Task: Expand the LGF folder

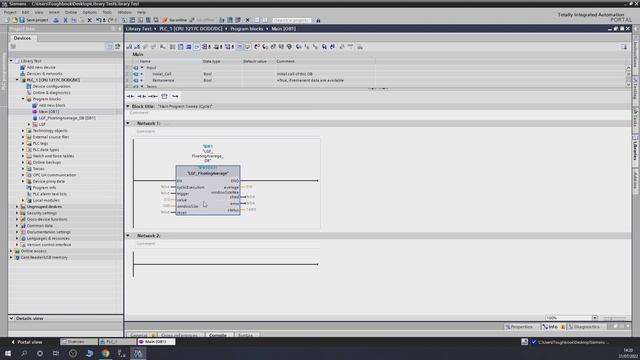Action: coord(29,124)
